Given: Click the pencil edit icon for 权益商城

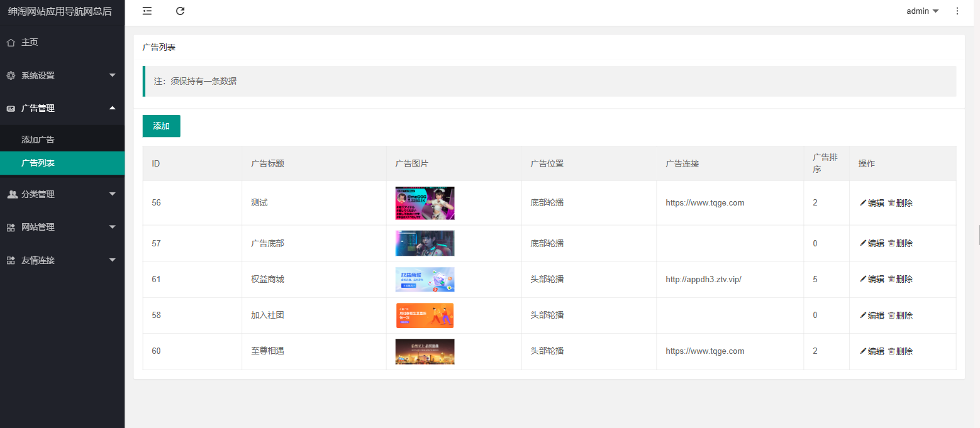Looking at the screenshot, I should (863, 279).
